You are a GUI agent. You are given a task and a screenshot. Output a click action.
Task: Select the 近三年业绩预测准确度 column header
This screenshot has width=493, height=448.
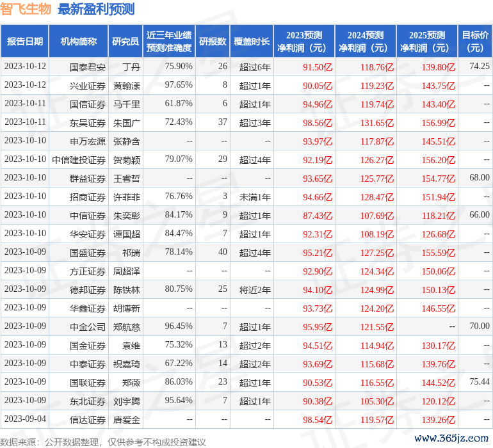169,41
